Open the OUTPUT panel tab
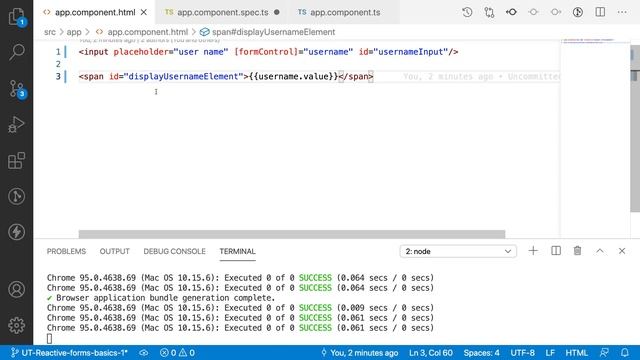The image size is (640, 360). pos(115,251)
